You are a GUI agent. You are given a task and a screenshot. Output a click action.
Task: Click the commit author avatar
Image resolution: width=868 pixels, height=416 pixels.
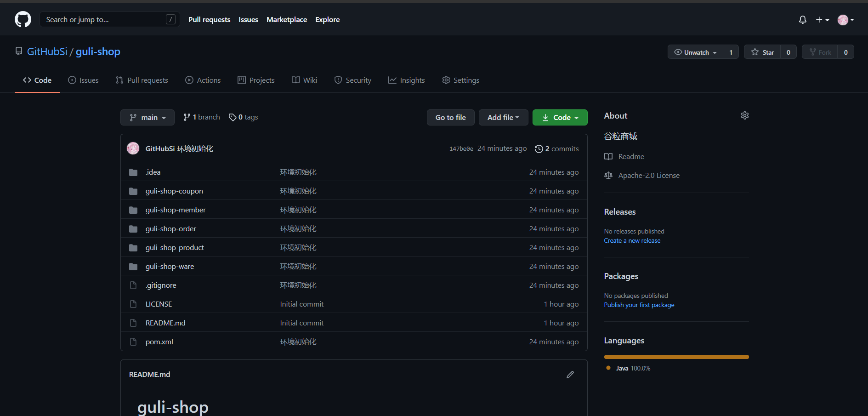[x=133, y=148]
